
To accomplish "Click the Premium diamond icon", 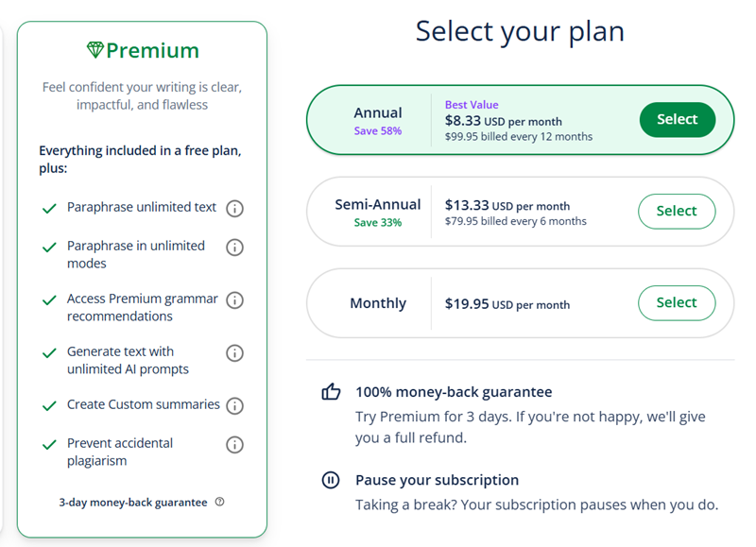I will pyautogui.click(x=94, y=50).
